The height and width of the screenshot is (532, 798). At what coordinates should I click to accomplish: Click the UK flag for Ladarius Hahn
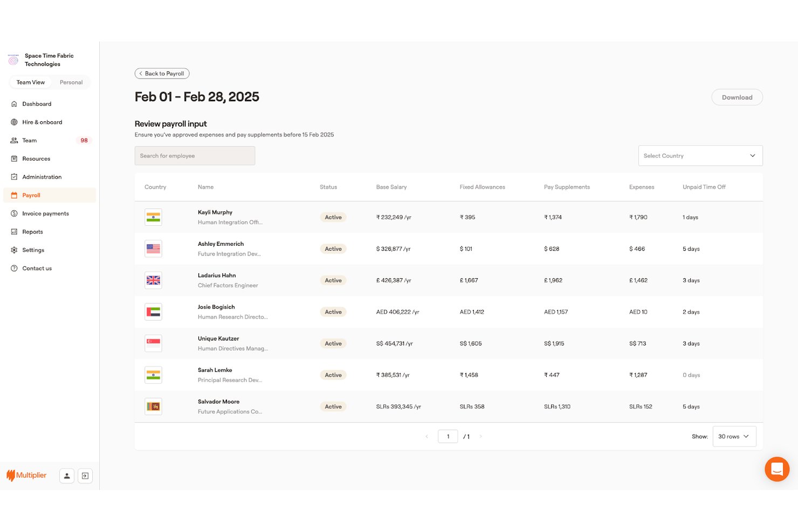click(x=154, y=280)
